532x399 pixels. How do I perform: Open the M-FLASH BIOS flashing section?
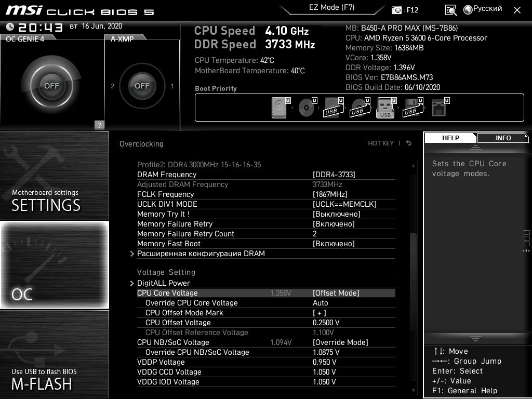54,354
